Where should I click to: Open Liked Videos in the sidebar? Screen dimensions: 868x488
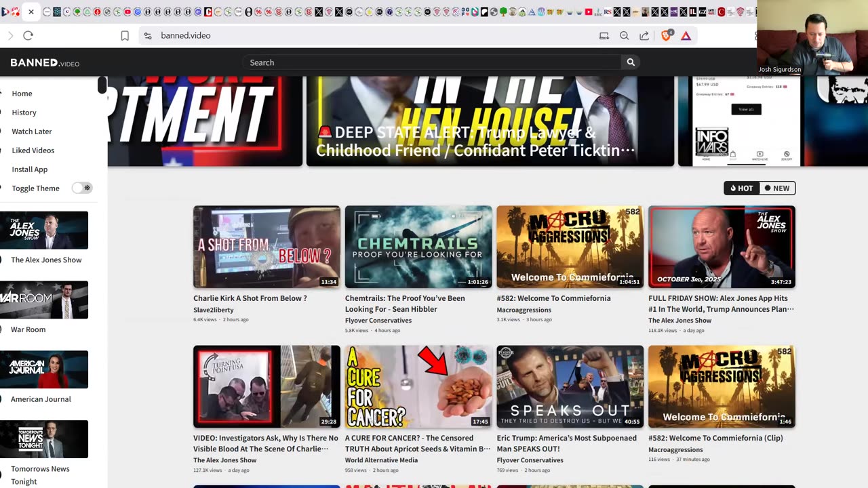(33, 150)
